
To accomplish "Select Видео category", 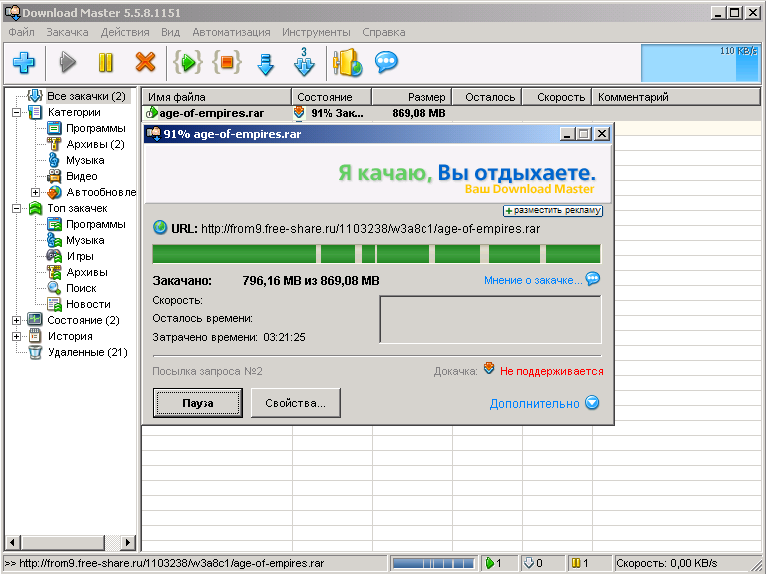I will pos(82,176).
